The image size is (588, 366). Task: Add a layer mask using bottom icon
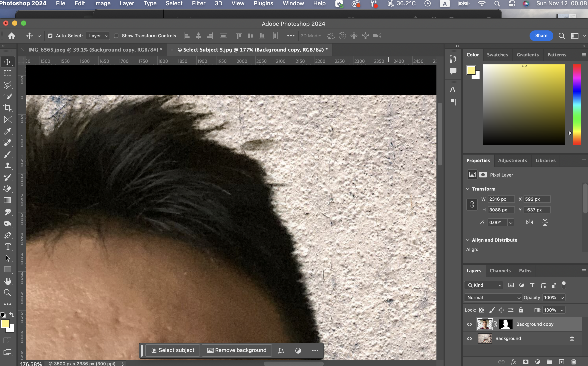[x=525, y=362]
